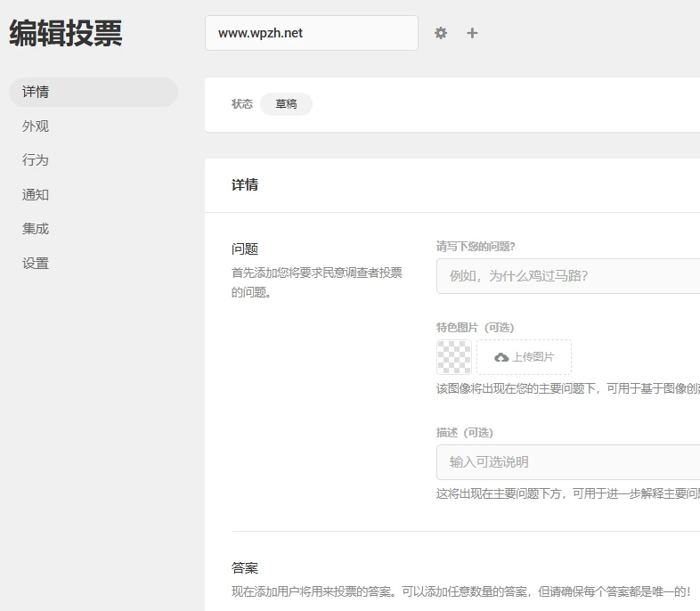The width and height of the screenshot is (700, 611).
Task: Focus the poll title field www.wpzh.net
Action: 312,33
